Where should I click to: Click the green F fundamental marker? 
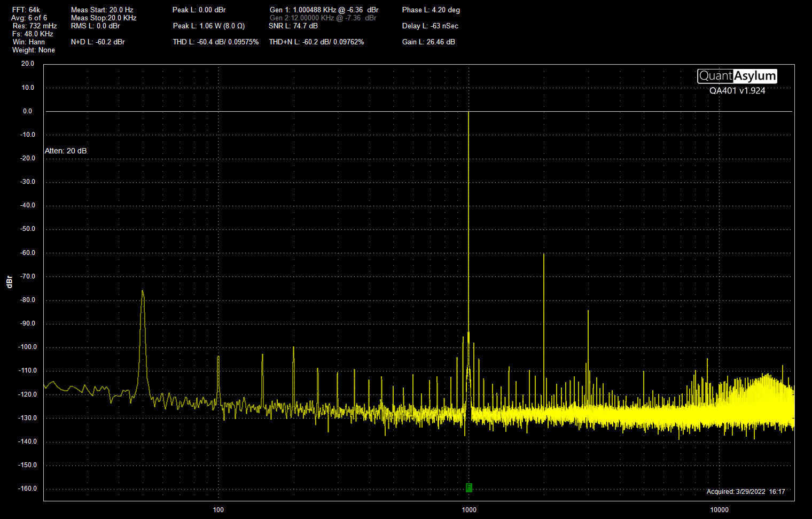[469, 487]
